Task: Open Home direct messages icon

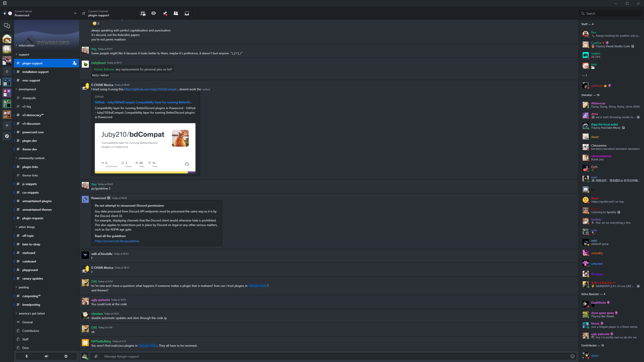Action: 7,25
